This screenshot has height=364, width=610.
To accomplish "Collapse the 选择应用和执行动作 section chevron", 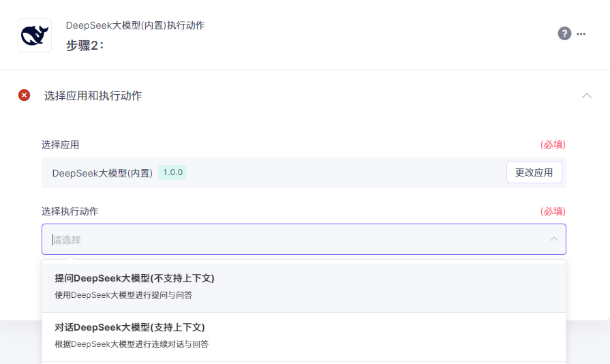I will 587,95.
